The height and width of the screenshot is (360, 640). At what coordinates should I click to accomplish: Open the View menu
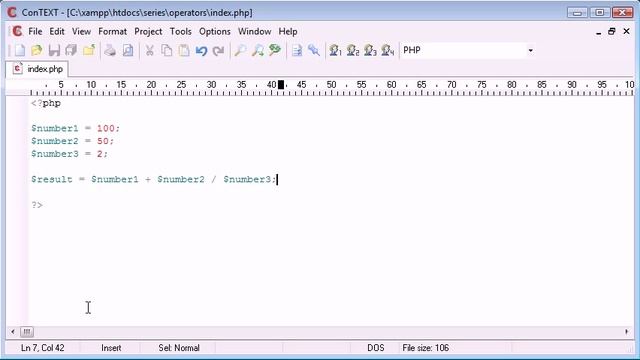click(81, 31)
